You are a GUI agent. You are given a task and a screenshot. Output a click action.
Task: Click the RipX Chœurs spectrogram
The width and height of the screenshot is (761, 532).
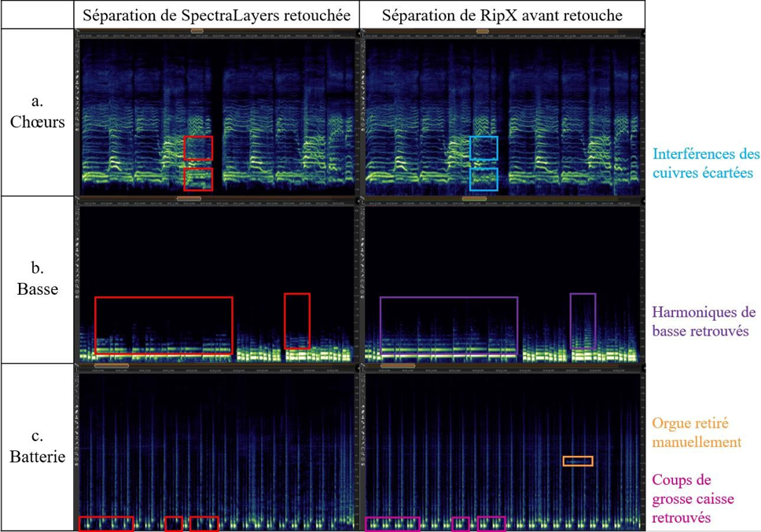(503, 116)
